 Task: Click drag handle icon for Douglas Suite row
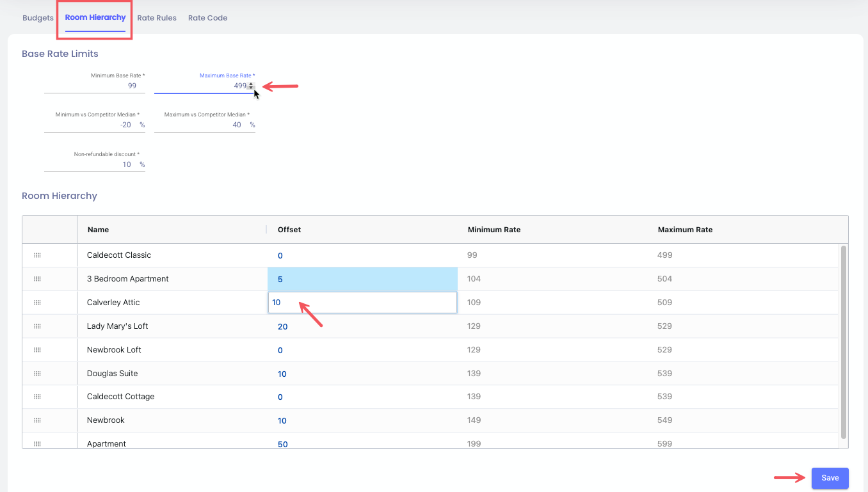pos(37,374)
